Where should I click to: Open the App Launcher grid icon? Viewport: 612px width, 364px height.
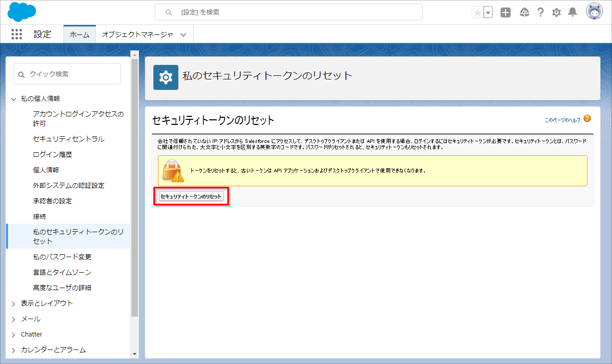(x=16, y=34)
